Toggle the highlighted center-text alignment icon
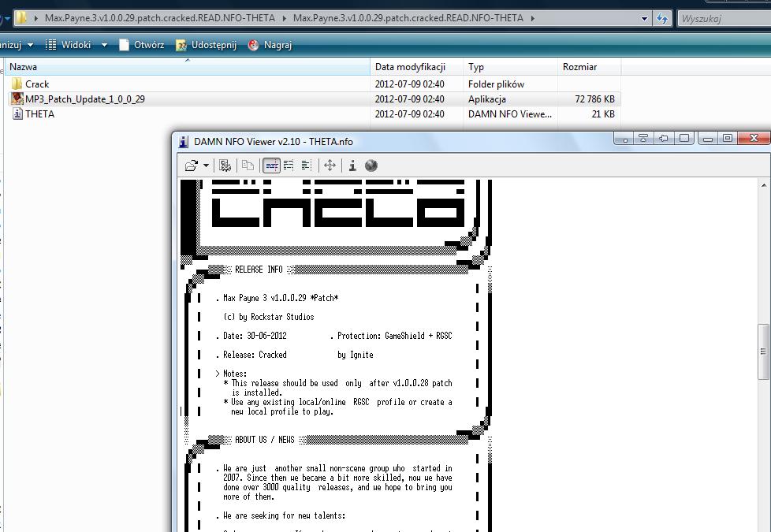This screenshot has height=532, width=771. click(271, 166)
